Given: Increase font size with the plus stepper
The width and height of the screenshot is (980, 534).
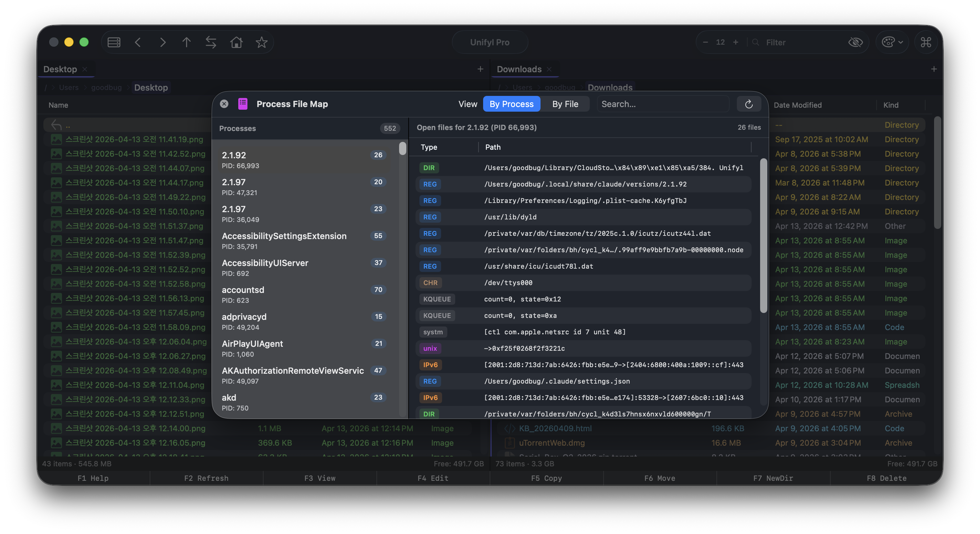Looking at the screenshot, I should tap(736, 42).
